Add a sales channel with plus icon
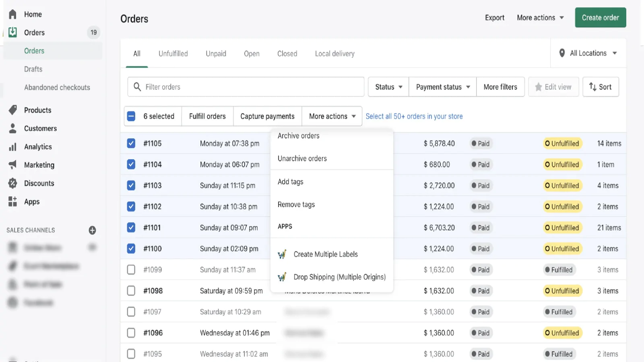644x362 pixels. click(92, 230)
